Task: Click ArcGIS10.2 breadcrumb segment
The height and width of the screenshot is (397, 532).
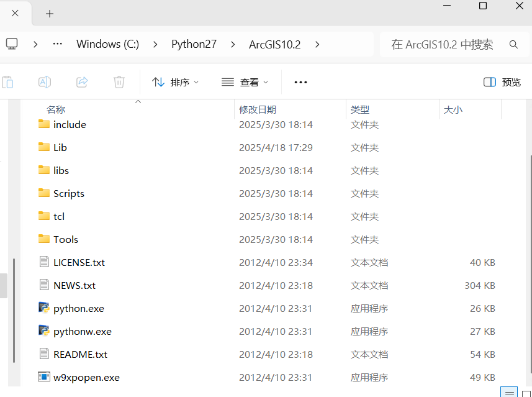Action: [x=275, y=45]
